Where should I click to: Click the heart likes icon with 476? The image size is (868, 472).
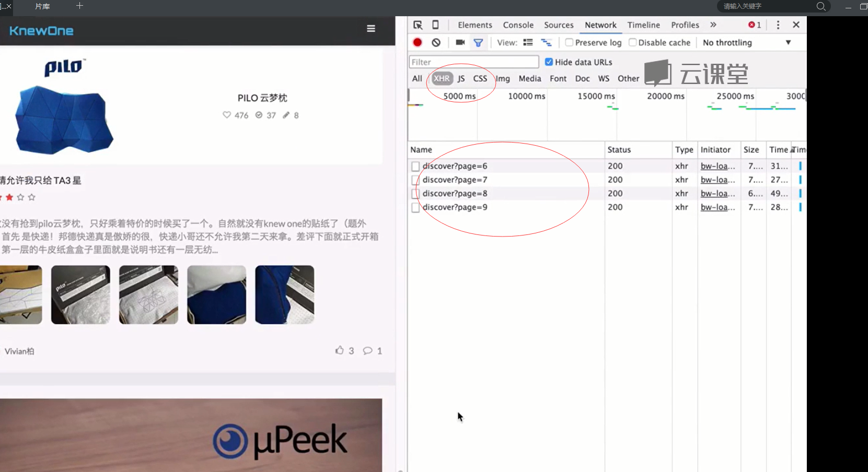point(227,115)
